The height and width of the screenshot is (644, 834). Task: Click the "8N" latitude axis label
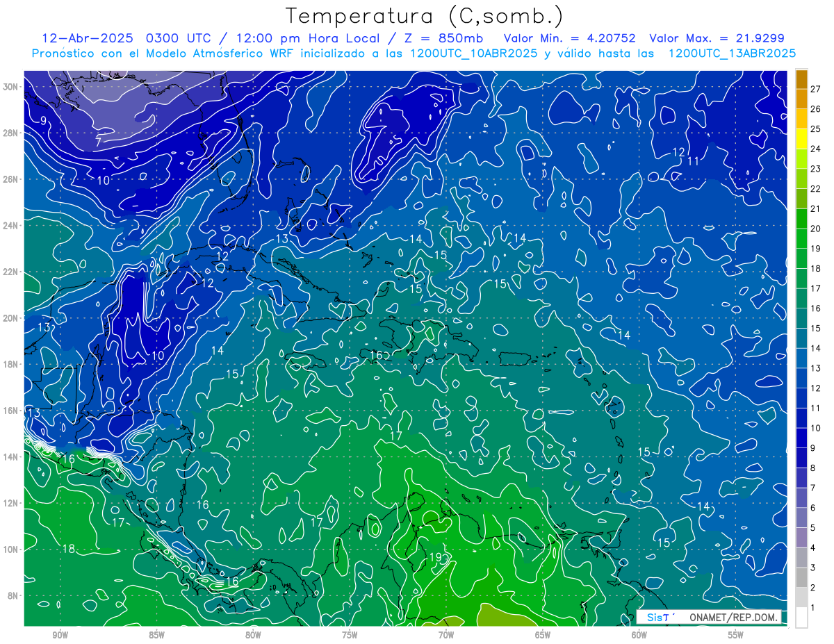click(x=13, y=595)
